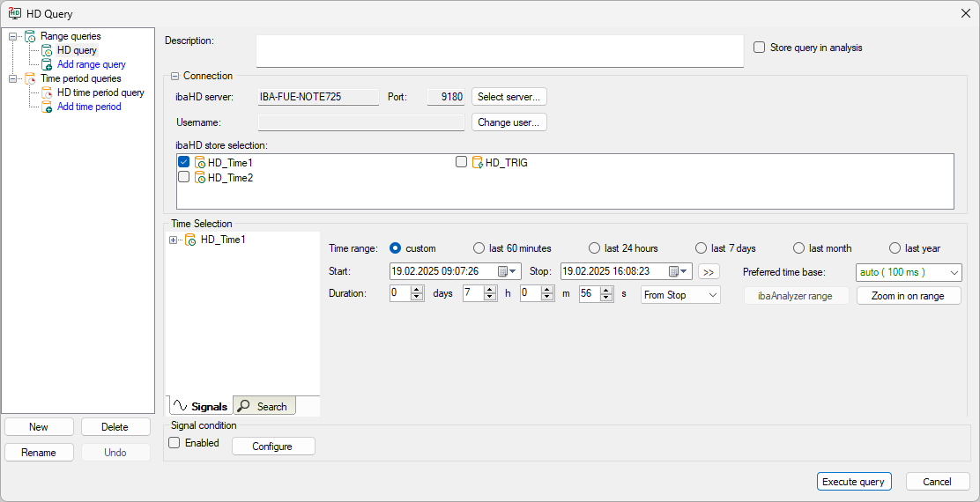Enable Store query in analysis checkbox
Viewport: 980px width, 502px height.
(x=760, y=48)
